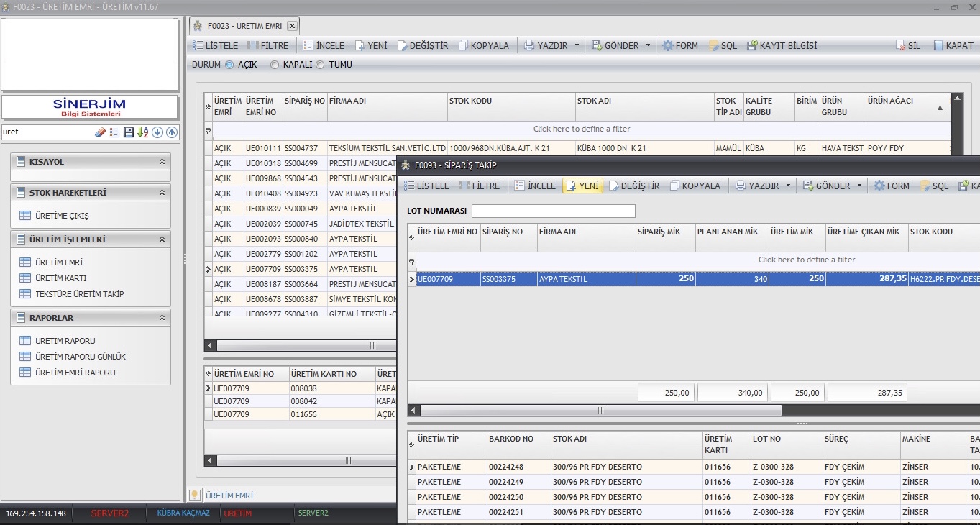980x525 pixels.
Task: Select the TÜMÜ status radio button
Action: (x=320, y=65)
